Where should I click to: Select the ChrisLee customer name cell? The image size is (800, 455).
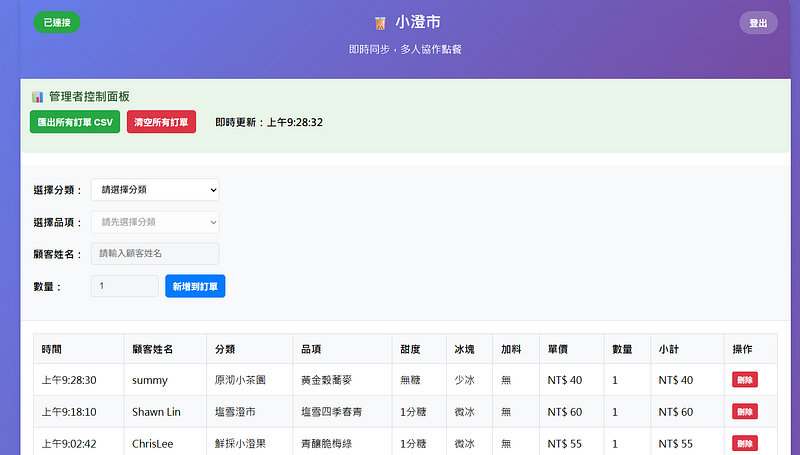[165, 442]
